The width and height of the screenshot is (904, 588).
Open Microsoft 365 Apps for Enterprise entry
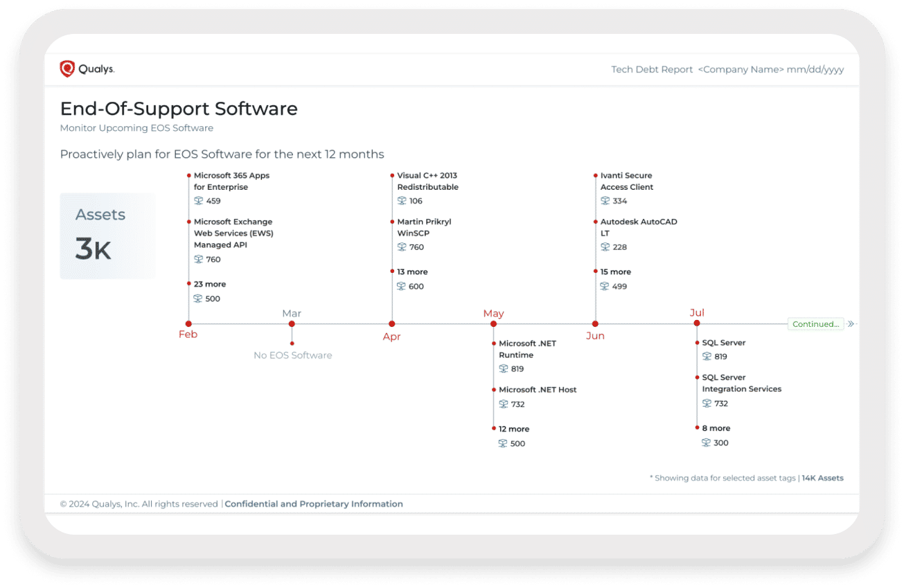click(231, 181)
